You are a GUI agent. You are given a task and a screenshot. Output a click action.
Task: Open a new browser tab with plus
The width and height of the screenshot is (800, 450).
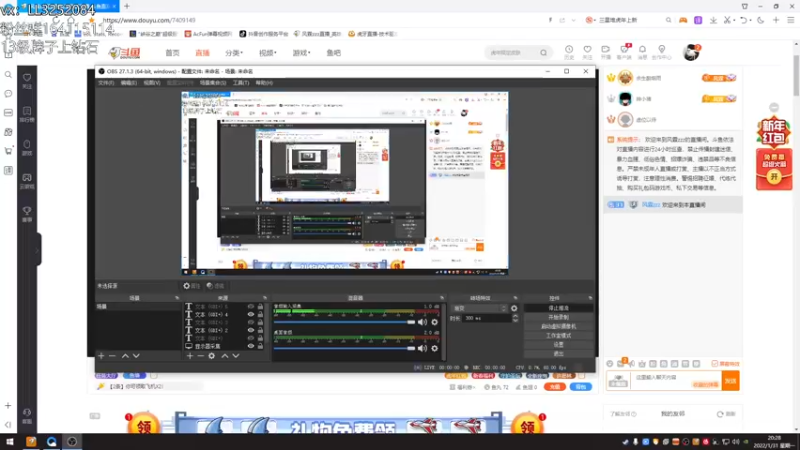pyautogui.click(x=127, y=6)
